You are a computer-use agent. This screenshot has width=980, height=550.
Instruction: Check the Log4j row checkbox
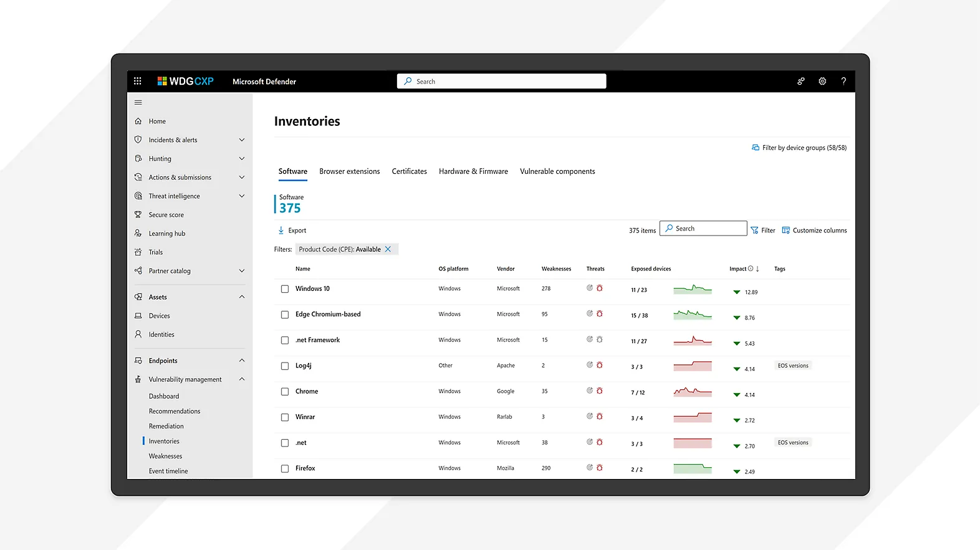(x=285, y=366)
